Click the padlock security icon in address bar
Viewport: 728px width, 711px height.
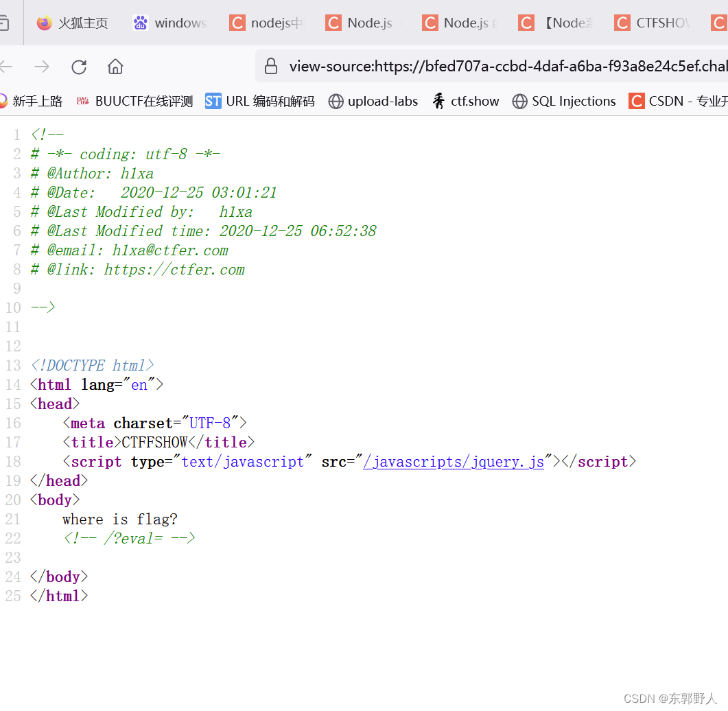[270, 66]
